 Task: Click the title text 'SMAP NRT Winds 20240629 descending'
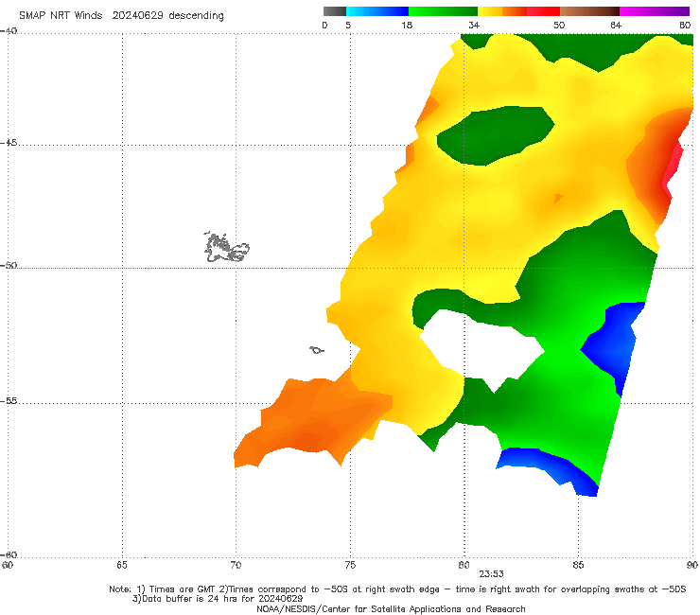121,16
